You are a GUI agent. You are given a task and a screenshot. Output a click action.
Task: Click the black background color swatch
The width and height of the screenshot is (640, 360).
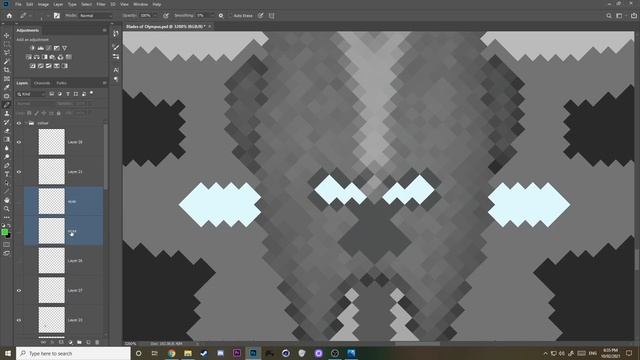pos(9,236)
